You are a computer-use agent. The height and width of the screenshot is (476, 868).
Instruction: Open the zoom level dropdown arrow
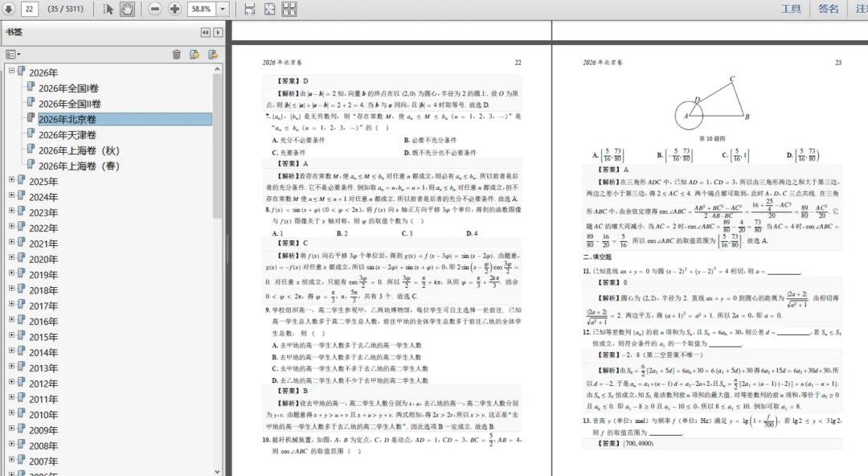[223, 9]
